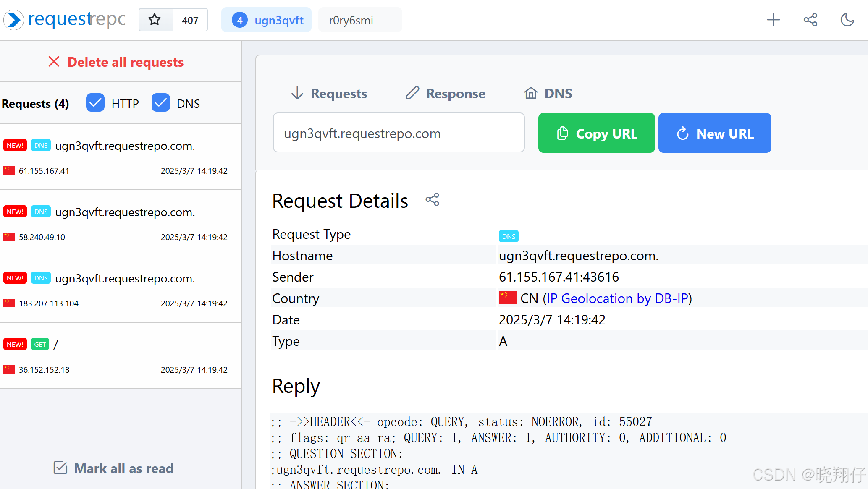Toggle dark mode with moon icon

coord(847,20)
